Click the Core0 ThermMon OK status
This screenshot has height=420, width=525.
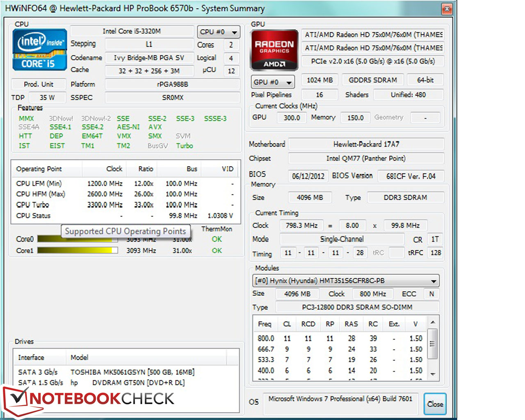point(217,239)
